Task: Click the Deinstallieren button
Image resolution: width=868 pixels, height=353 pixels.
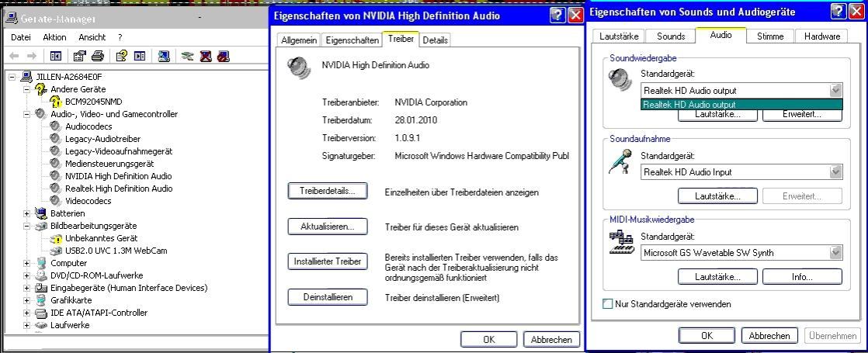Action: coord(328,297)
